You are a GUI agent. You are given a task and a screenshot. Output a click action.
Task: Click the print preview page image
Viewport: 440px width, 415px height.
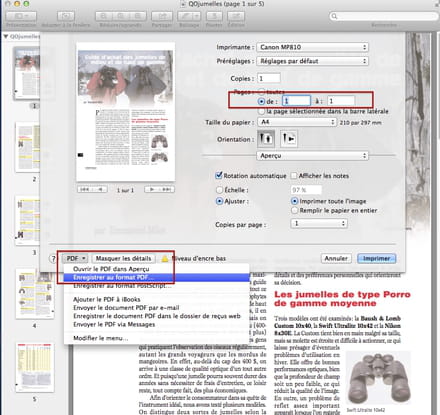126,112
